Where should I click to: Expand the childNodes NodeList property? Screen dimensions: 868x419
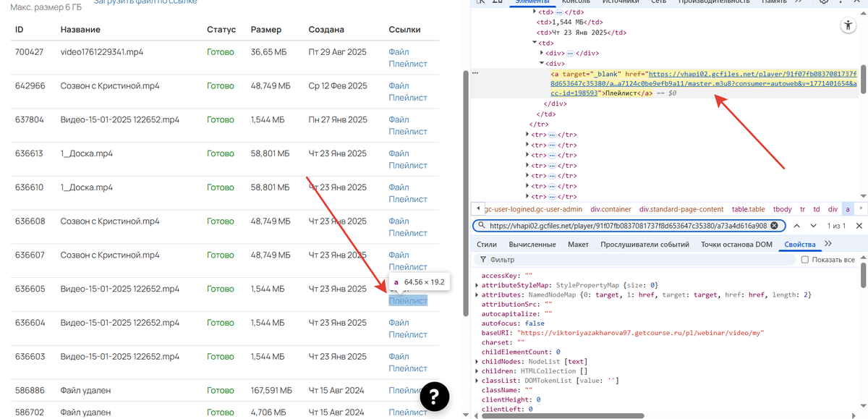(476, 361)
